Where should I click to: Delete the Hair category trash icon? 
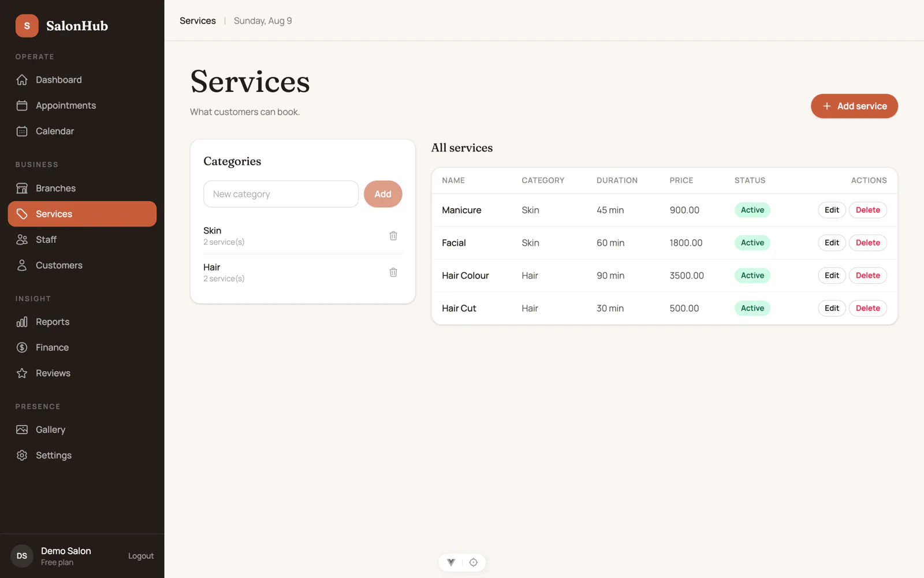click(393, 272)
